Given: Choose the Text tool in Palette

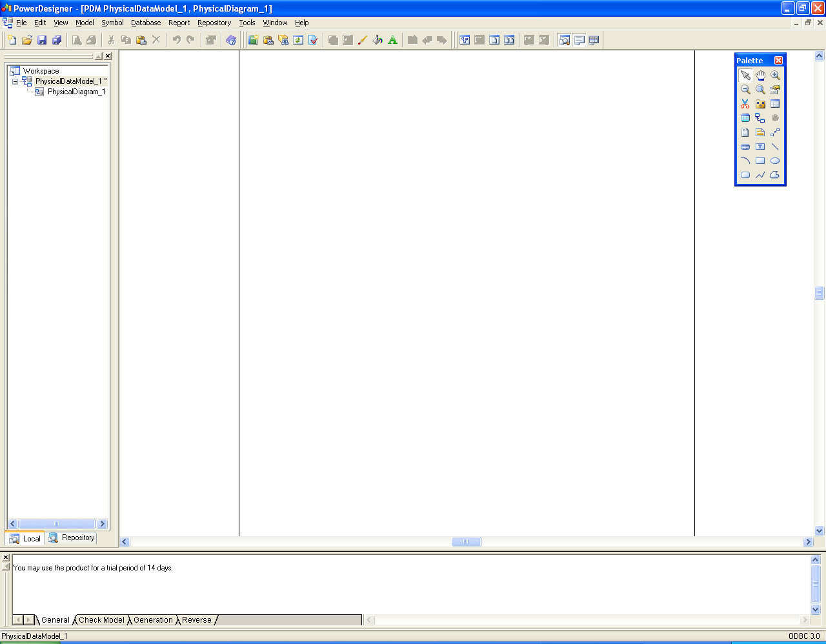Looking at the screenshot, I should (x=760, y=146).
